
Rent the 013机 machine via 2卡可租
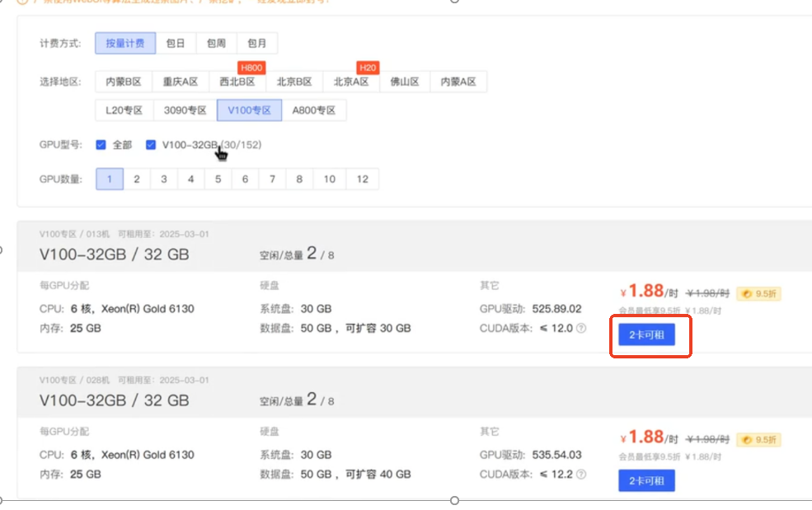[x=646, y=335]
